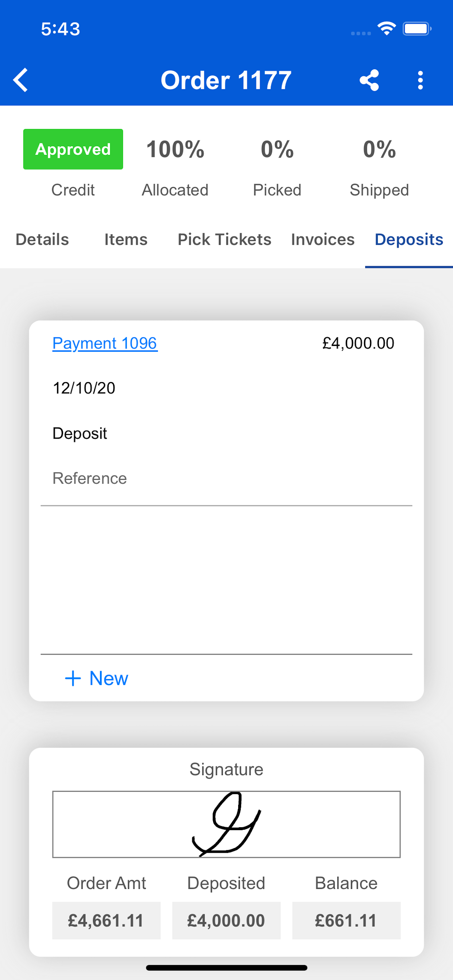Tap the Reference input field
The image size is (453, 980).
226,479
